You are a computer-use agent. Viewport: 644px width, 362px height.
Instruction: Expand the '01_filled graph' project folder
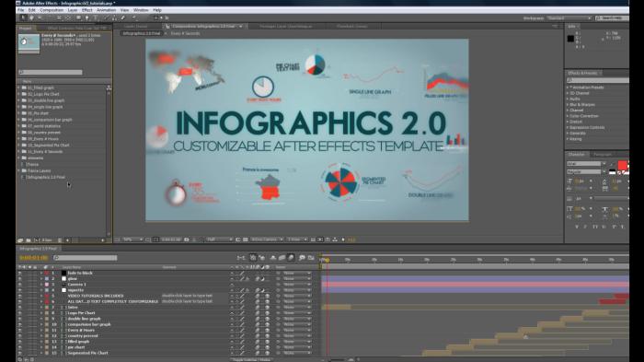pos(19,88)
